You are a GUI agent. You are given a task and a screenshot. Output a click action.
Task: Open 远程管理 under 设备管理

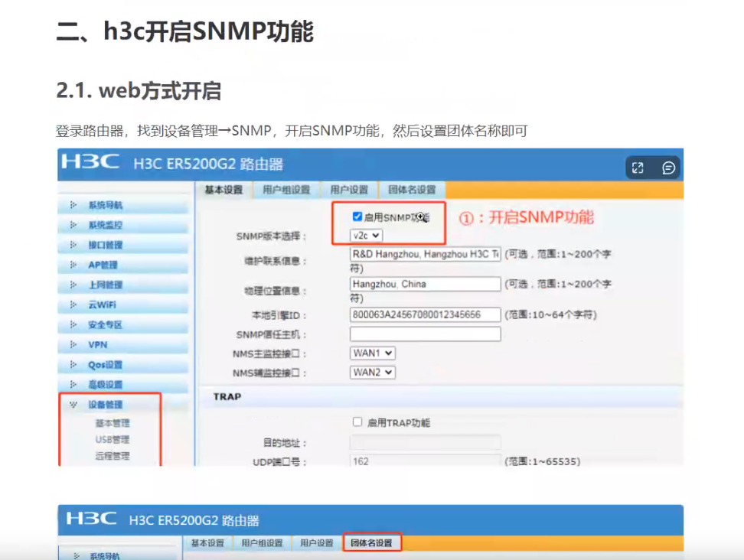113,456
